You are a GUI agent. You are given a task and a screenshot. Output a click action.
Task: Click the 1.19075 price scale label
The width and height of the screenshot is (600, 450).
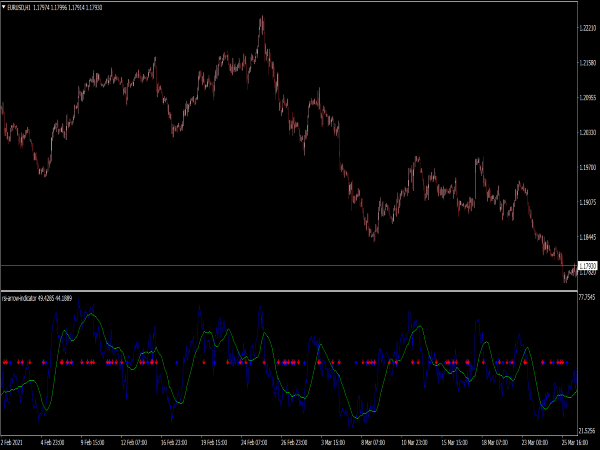[x=588, y=202]
